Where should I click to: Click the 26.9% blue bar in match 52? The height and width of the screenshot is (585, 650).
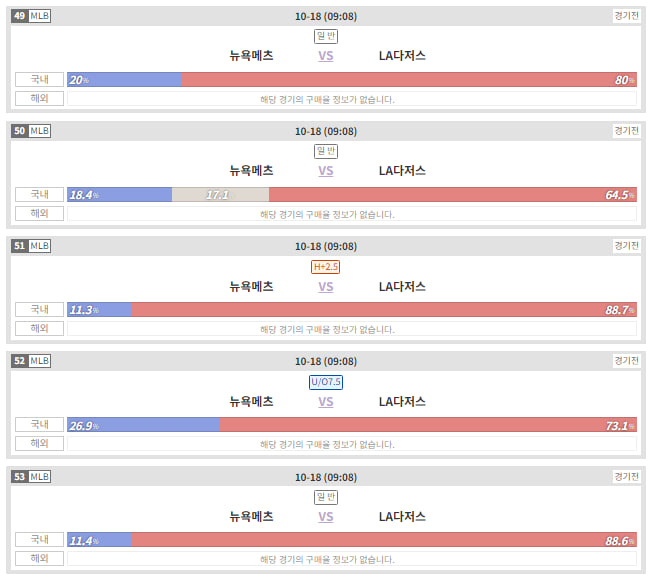(x=143, y=425)
